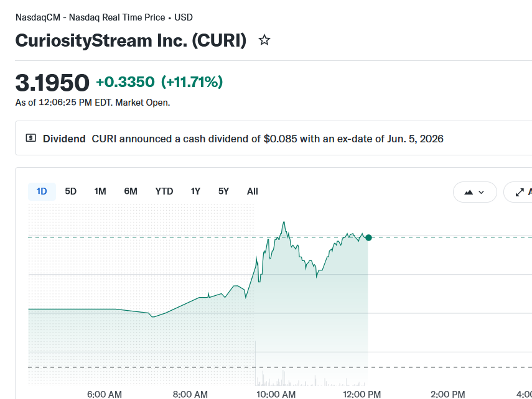Click the 6:00 AM axis label

[x=104, y=394]
